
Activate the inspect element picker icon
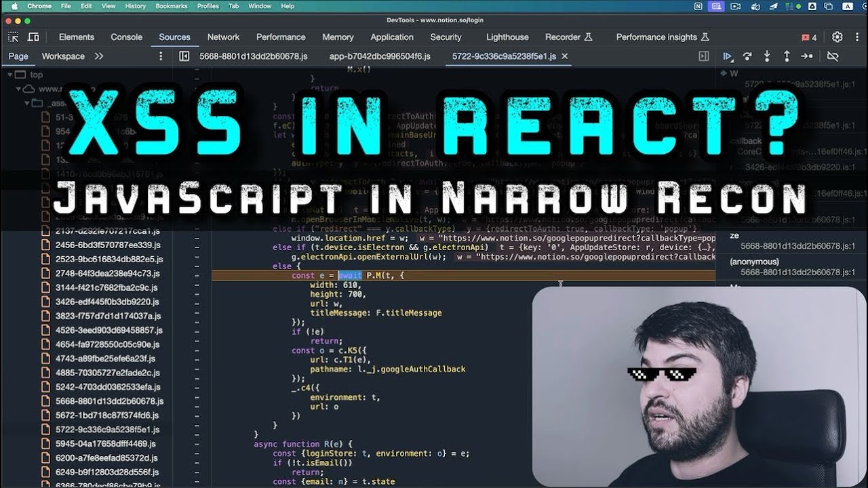click(14, 37)
